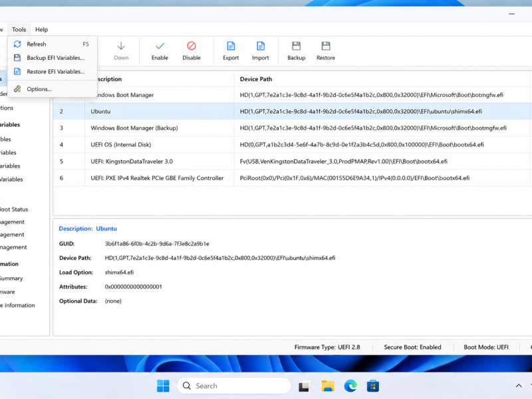Move entry down with Down arrow
The height and width of the screenshot is (399, 532).
(121, 51)
